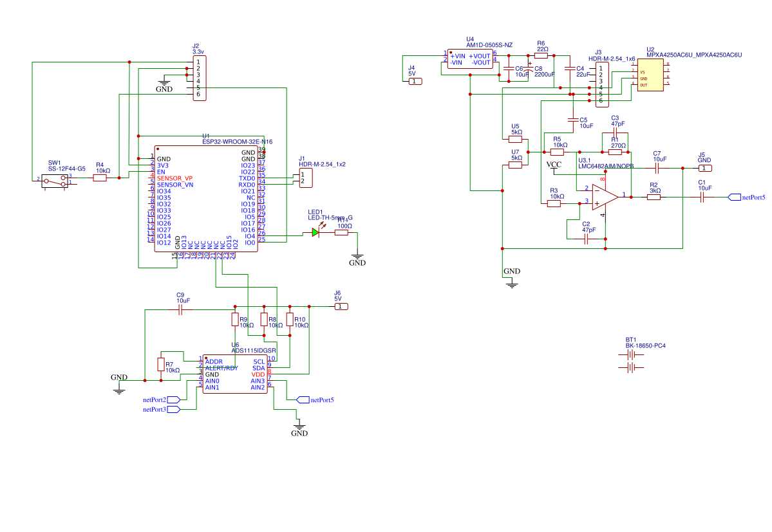The width and height of the screenshot is (772, 532).
Task: Select GND symbol below ADS1115 AIN2
Action: (x=299, y=430)
